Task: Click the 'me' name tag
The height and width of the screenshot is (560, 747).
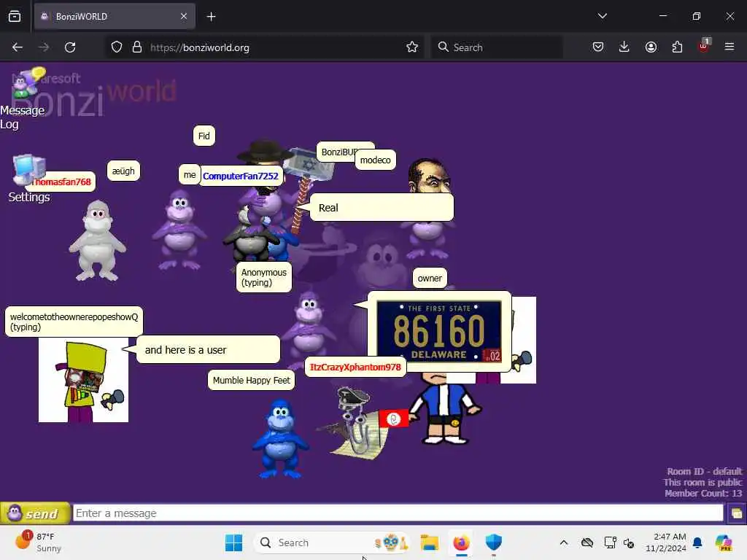Action: click(190, 175)
